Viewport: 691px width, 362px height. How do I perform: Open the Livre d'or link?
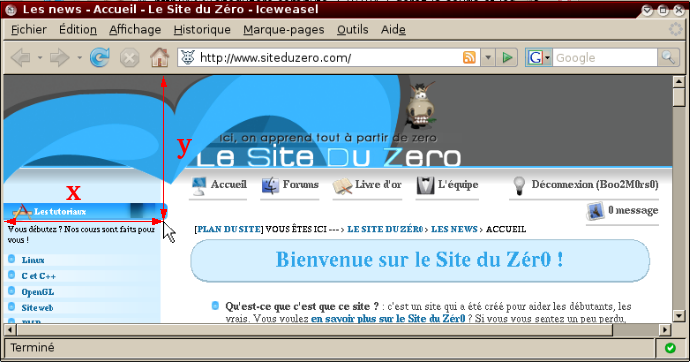tap(378, 184)
